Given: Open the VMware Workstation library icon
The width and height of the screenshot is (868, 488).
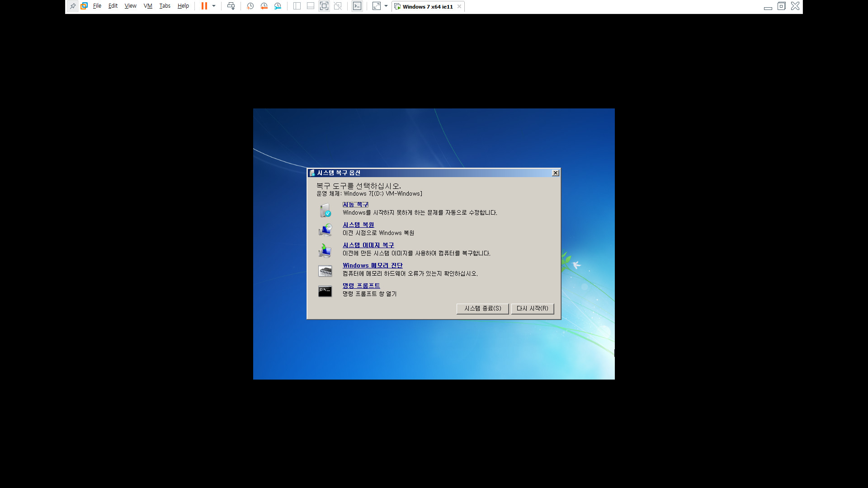Looking at the screenshot, I should pos(84,6).
